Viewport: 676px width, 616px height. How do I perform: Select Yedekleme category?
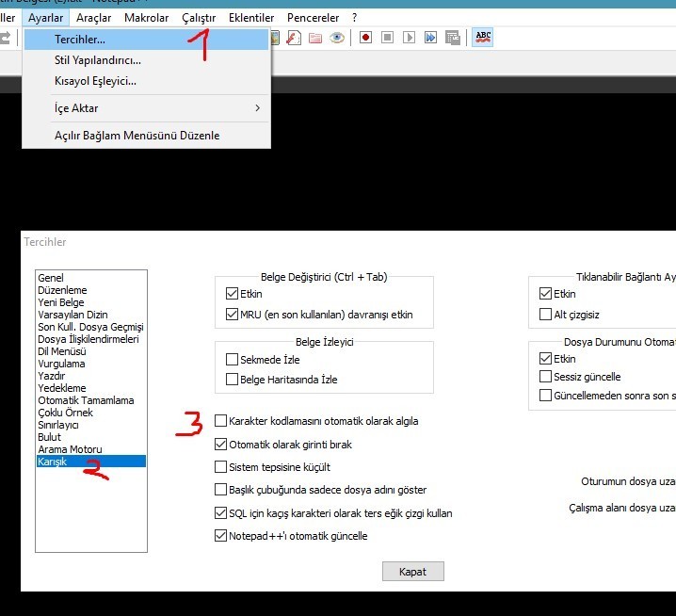tap(91, 388)
